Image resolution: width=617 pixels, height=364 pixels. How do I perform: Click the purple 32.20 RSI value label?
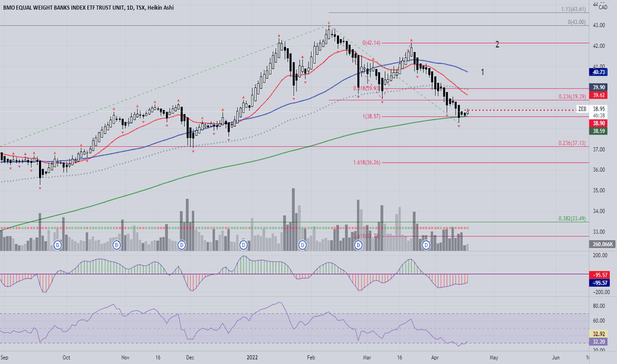598,342
